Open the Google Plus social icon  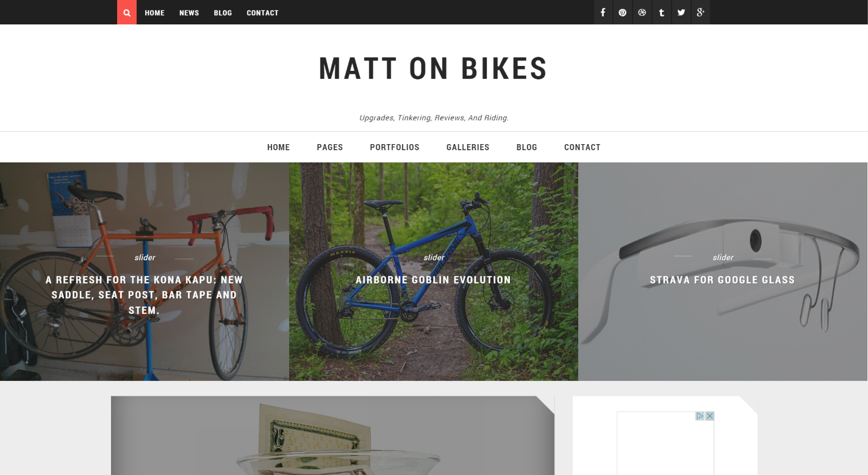pos(700,12)
